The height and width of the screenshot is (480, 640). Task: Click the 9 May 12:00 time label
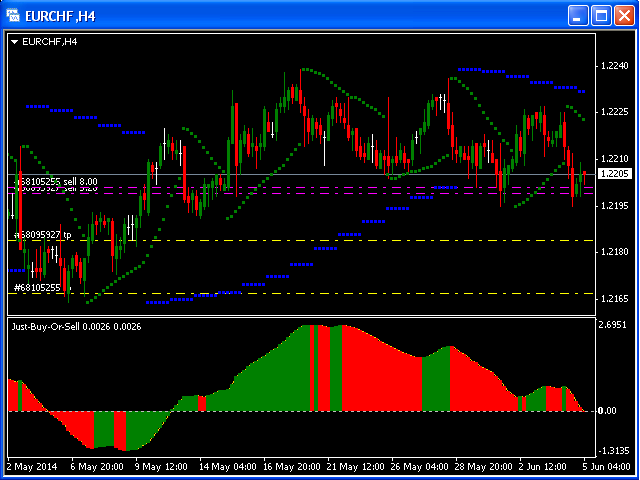[x=161, y=466]
